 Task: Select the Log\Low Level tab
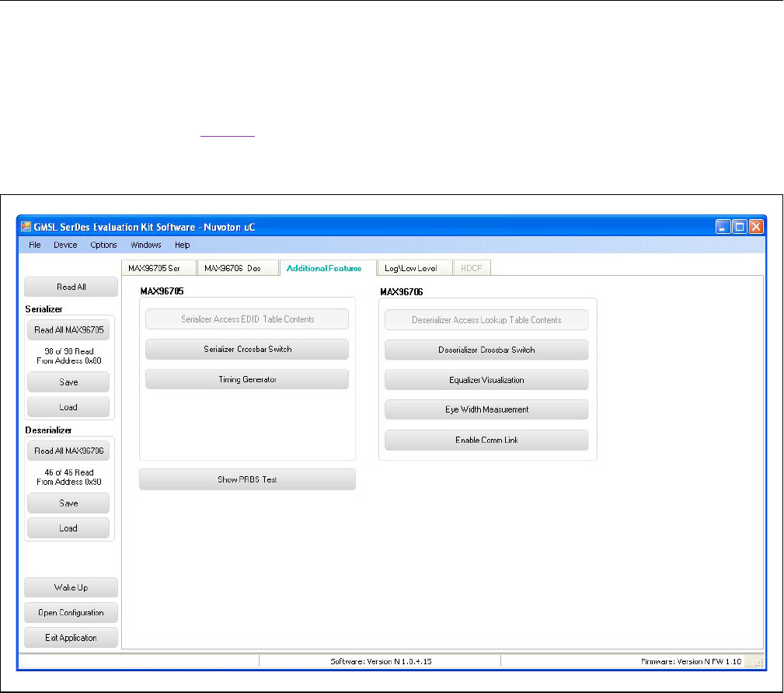(x=411, y=268)
